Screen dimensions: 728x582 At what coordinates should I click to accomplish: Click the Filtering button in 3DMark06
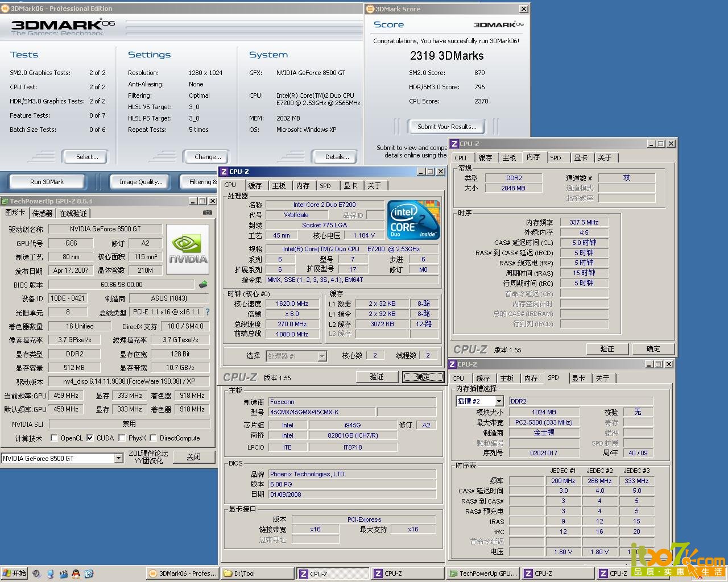199,182
